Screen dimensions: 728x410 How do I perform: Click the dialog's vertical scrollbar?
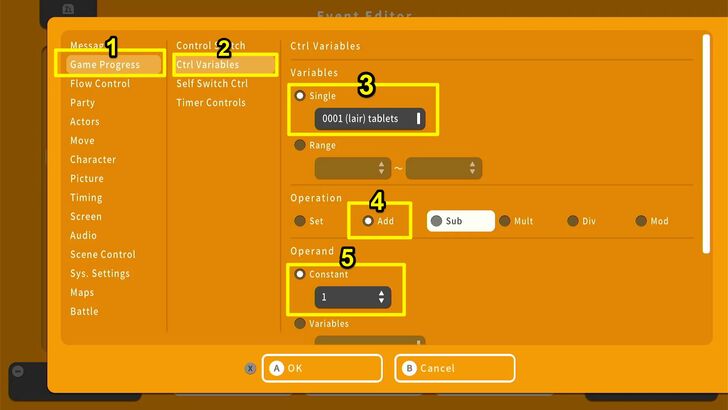(706, 144)
